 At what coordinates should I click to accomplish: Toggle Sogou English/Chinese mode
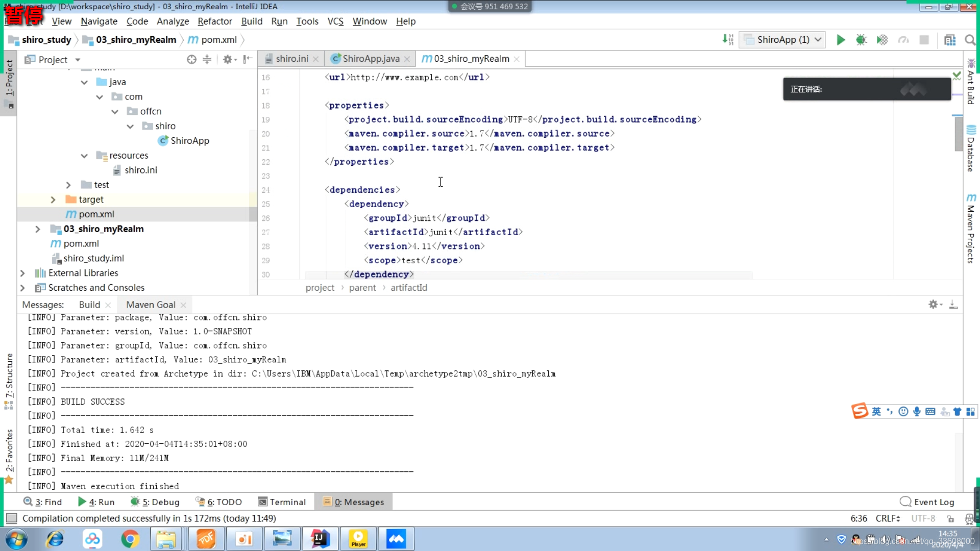click(876, 412)
